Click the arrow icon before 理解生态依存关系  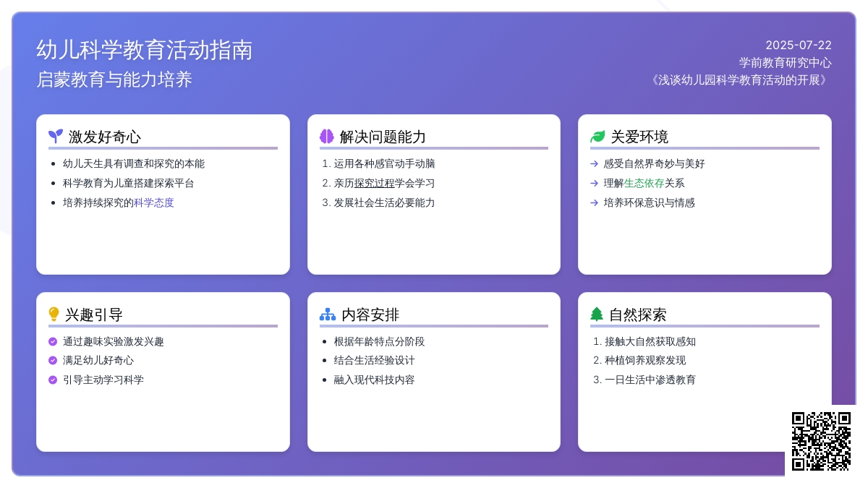tap(595, 184)
